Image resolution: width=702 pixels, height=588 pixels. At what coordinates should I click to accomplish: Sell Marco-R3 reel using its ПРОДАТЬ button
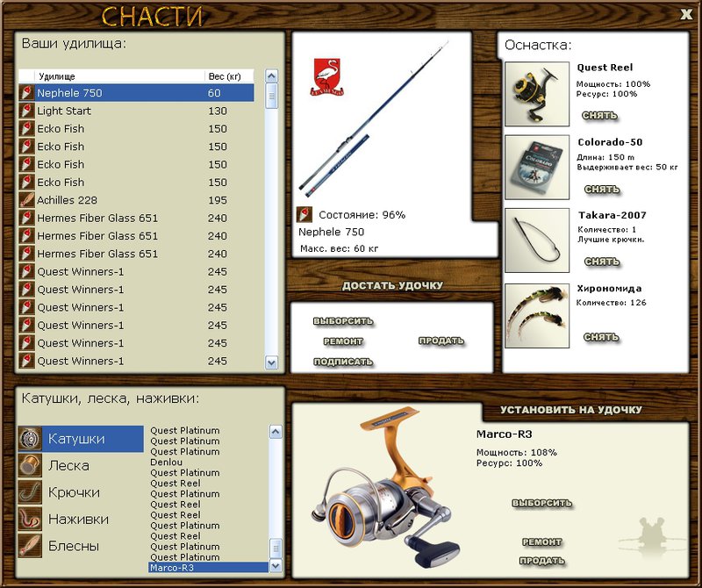point(541,561)
